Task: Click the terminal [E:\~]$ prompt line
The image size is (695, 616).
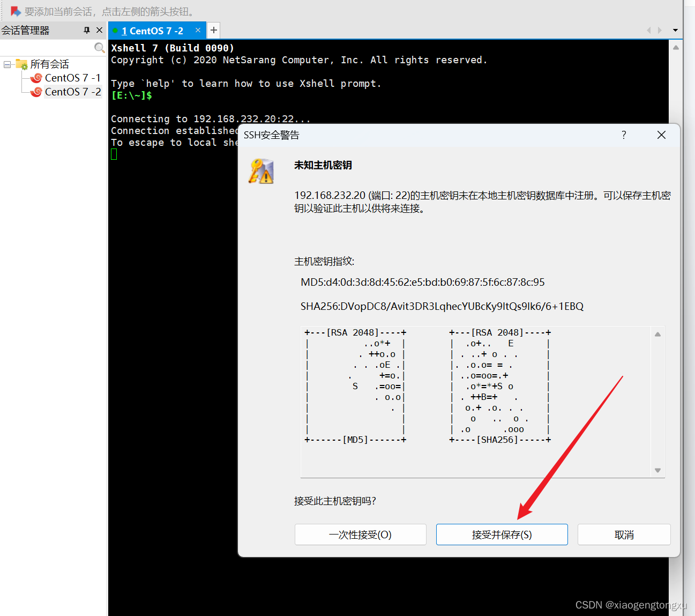Action: point(131,95)
